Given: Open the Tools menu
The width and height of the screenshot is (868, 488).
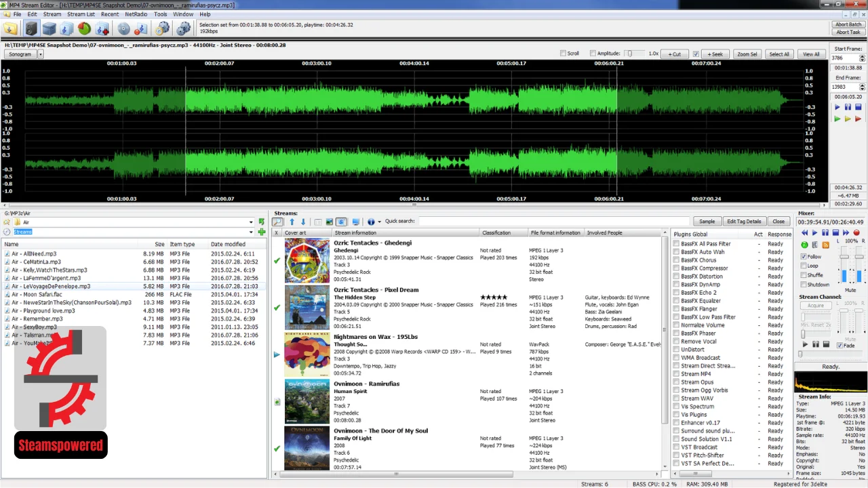Looking at the screenshot, I should click(160, 14).
